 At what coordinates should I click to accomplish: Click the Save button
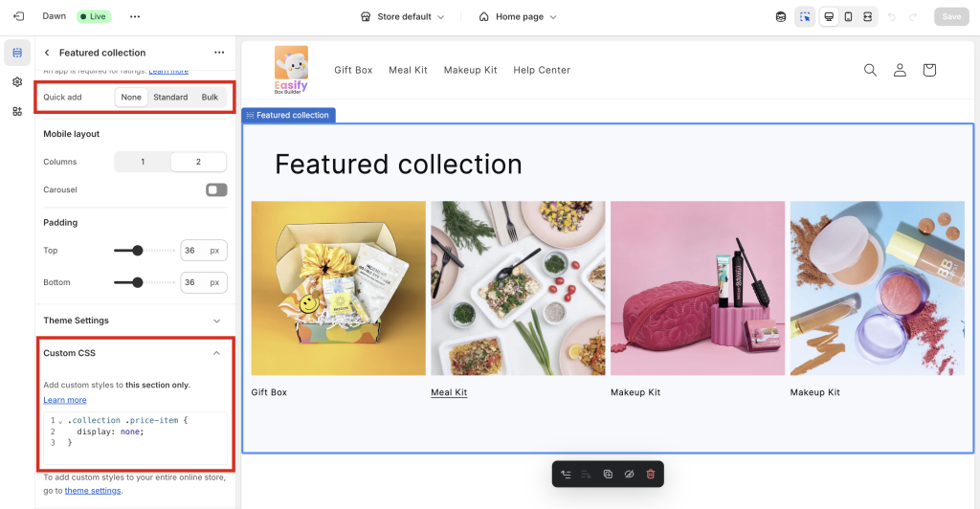(x=951, y=17)
